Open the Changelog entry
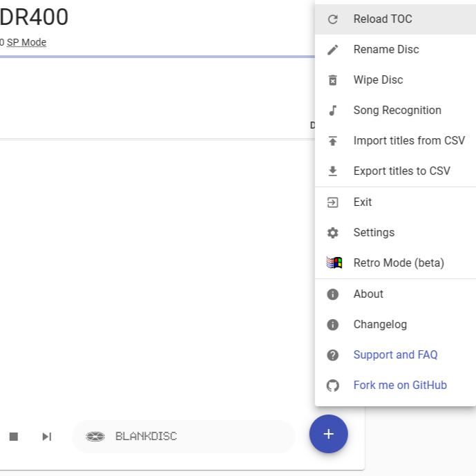This screenshot has width=476, height=476. click(x=380, y=325)
